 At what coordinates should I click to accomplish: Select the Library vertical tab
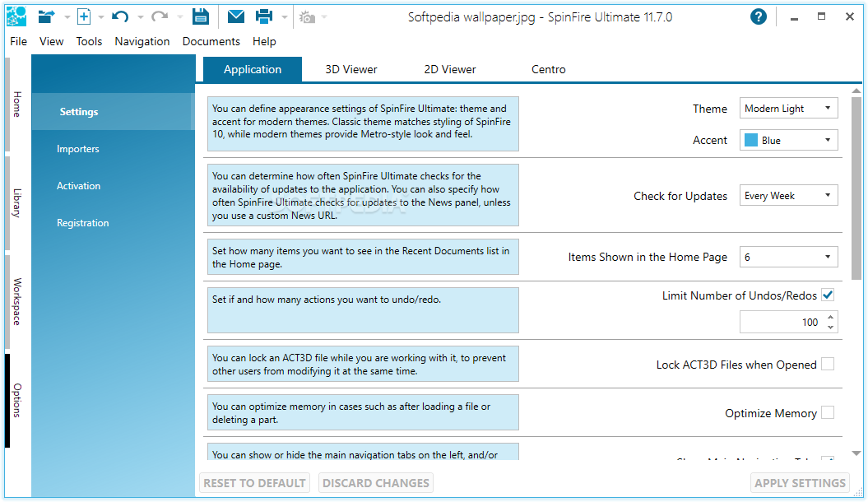pyautogui.click(x=17, y=203)
